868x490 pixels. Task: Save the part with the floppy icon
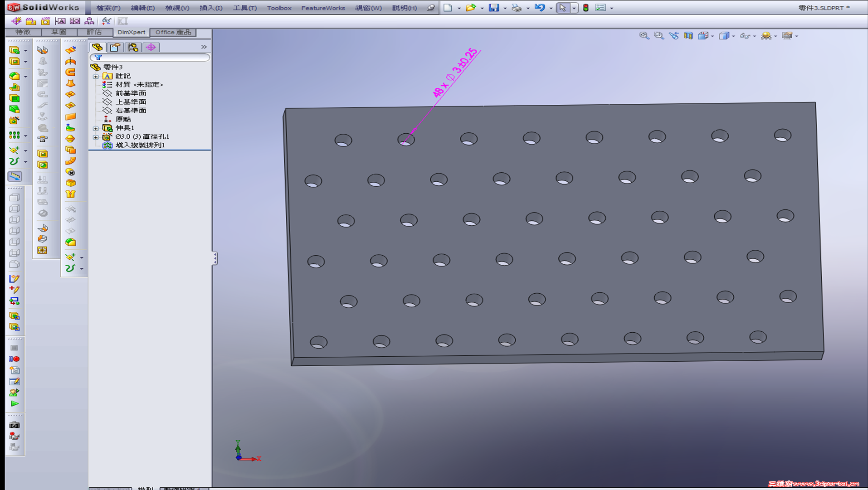pos(494,8)
